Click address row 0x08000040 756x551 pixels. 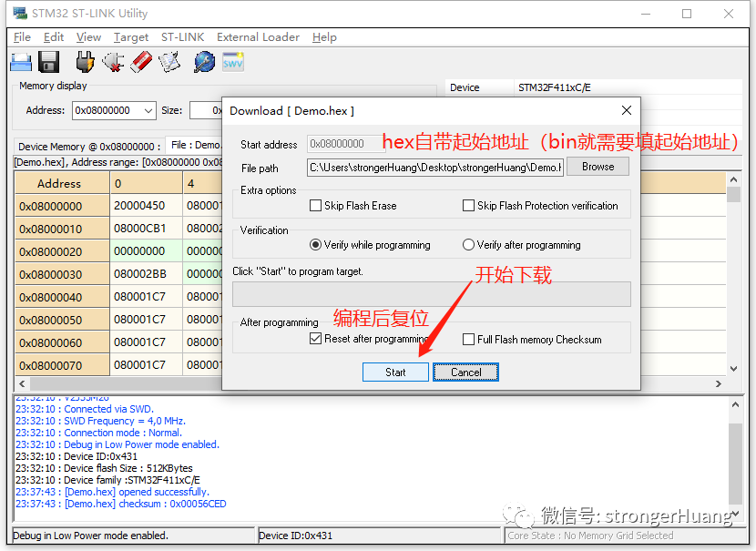[x=62, y=297]
